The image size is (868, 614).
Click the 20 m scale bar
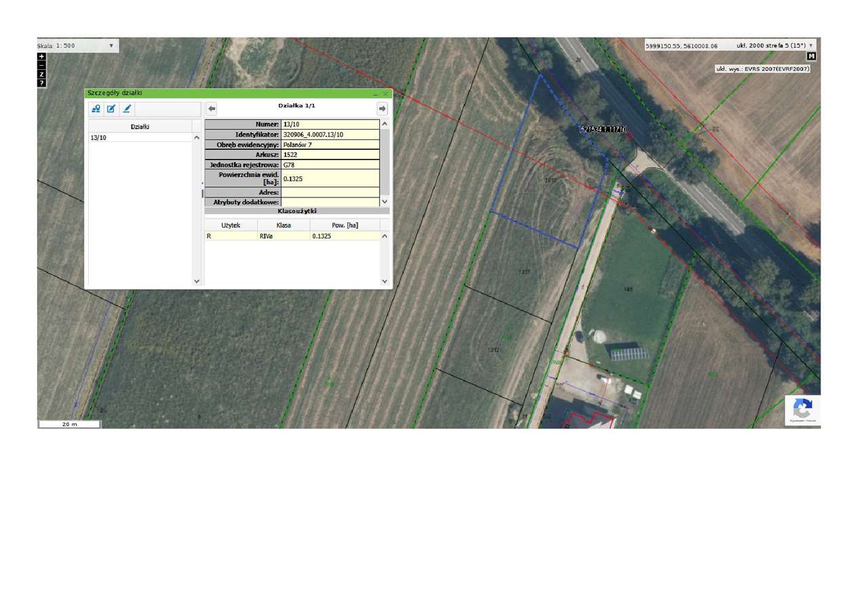pyautogui.click(x=69, y=424)
